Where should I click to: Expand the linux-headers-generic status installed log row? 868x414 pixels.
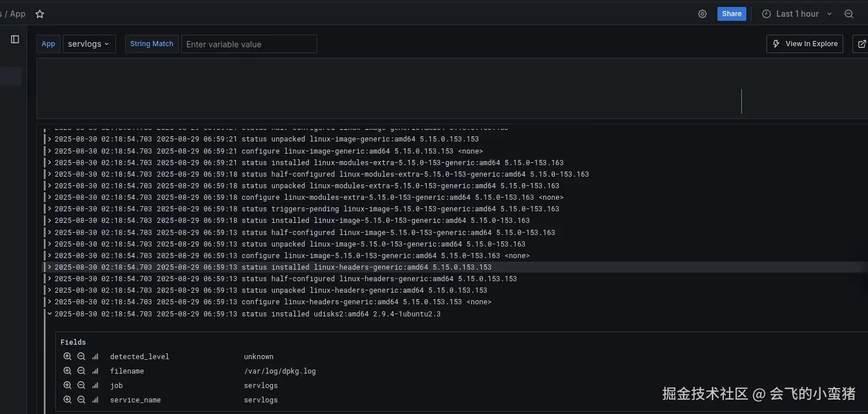coord(50,267)
